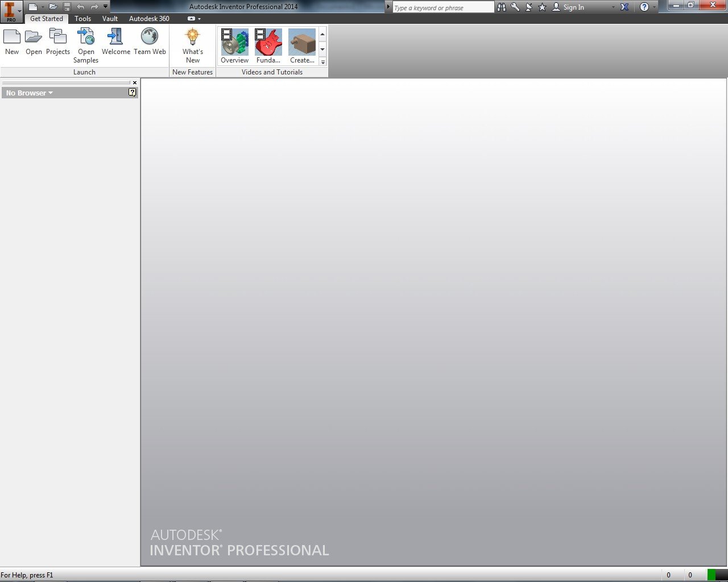Click the New Features panel title
728x582 pixels.
[x=192, y=72]
